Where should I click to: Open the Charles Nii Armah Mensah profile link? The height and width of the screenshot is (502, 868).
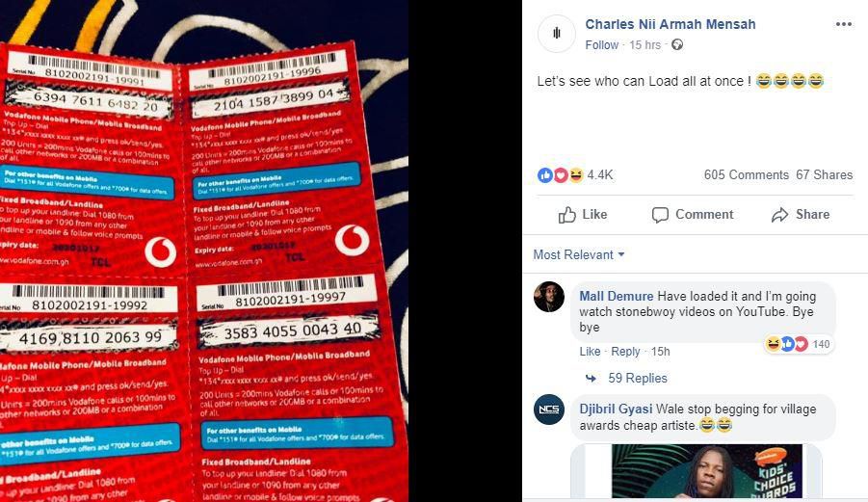click(x=671, y=24)
